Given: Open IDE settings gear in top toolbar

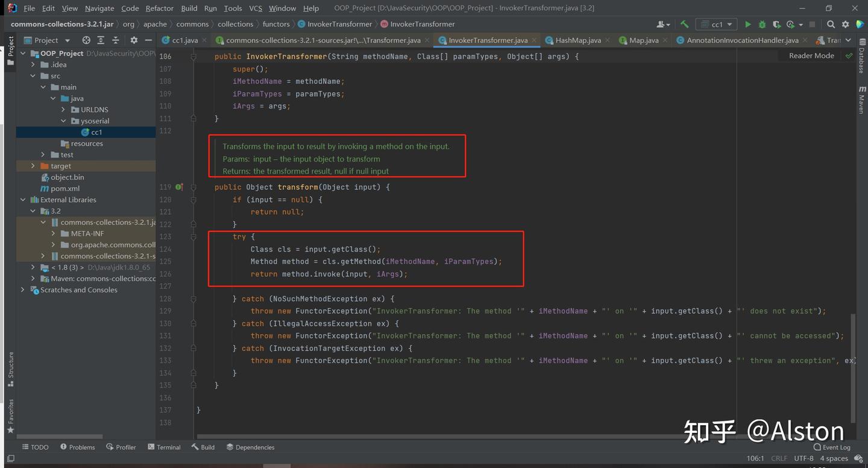Looking at the screenshot, I should [845, 24].
